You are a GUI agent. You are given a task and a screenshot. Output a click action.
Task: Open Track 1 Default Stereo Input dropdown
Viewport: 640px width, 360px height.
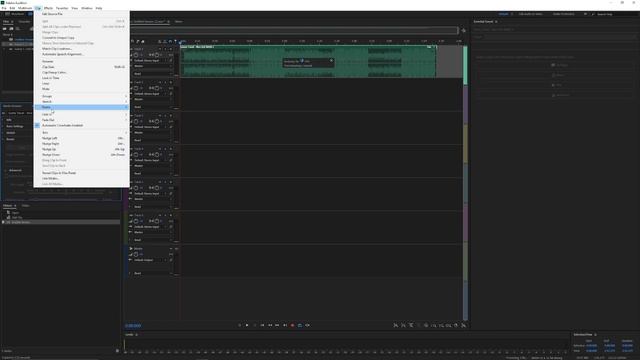pyautogui.click(x=150, y=60)
